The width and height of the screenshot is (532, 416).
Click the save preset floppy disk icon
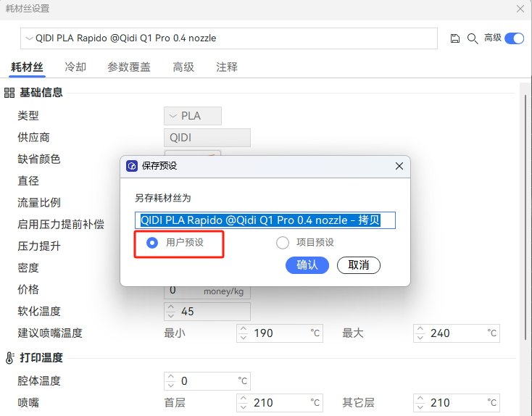(x=455, y=38)
